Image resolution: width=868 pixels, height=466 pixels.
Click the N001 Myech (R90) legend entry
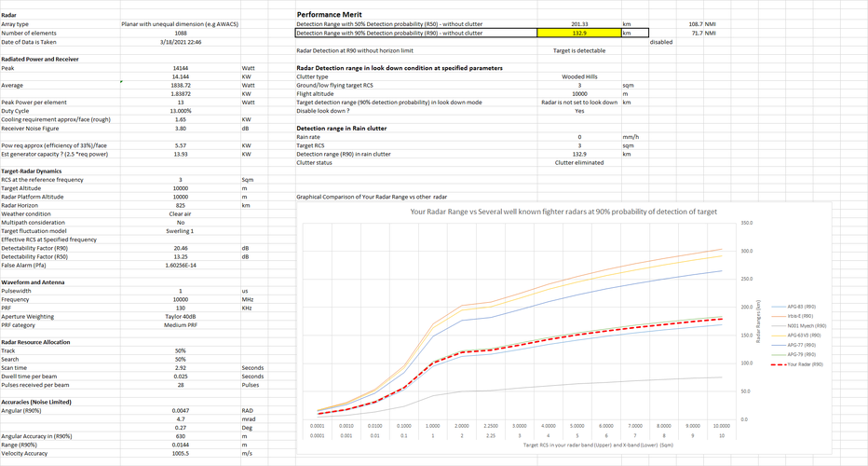pyautogui.click(x=799, y=326)
